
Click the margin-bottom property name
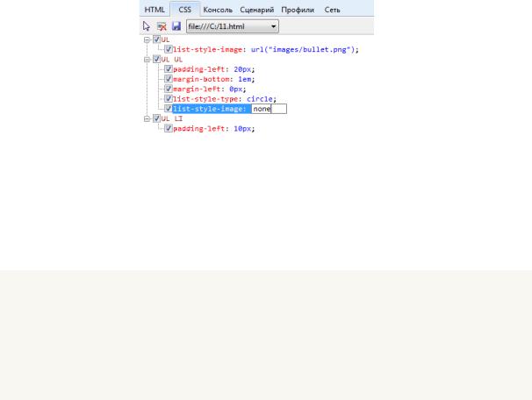(201, 79)
